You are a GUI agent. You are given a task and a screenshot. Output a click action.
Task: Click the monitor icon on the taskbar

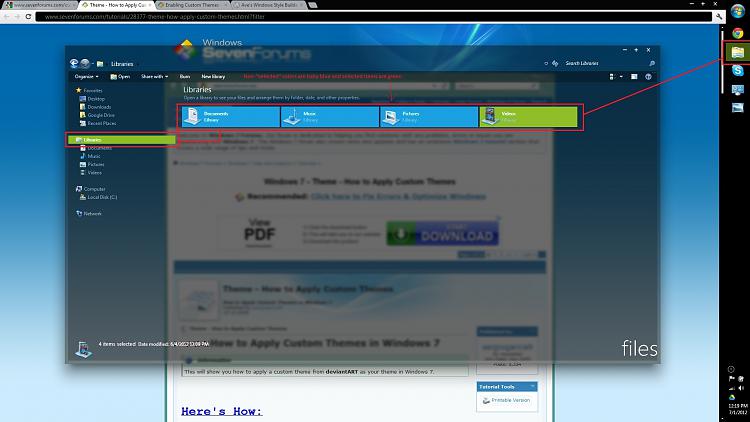pyautogui.click(x=738, y=89)
